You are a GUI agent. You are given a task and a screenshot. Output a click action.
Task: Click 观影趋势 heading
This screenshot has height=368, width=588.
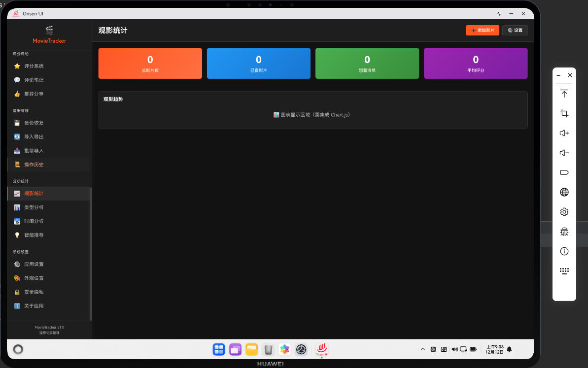click(x=113, y=99)
